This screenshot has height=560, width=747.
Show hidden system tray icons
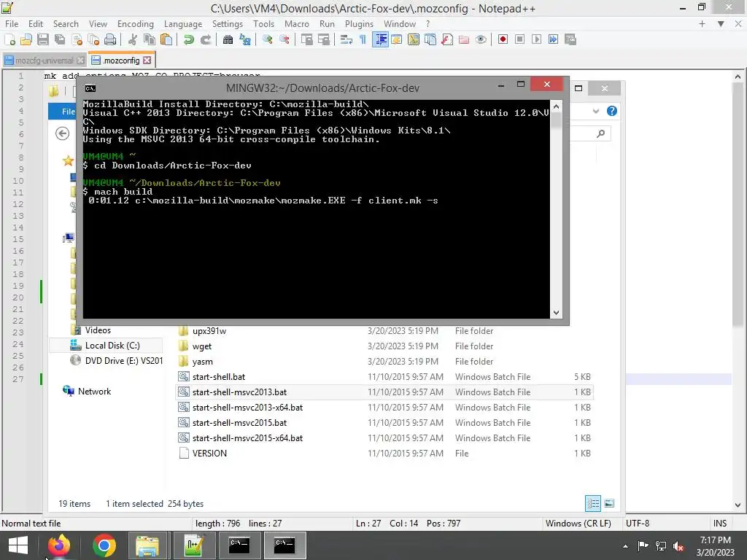[x=625, y=546]
